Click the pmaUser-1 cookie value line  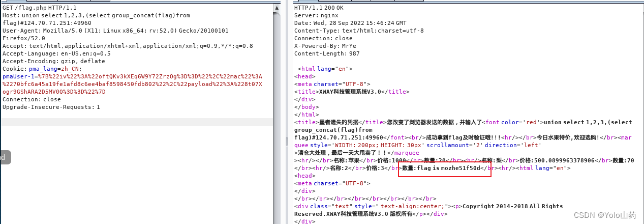(132, 76)
